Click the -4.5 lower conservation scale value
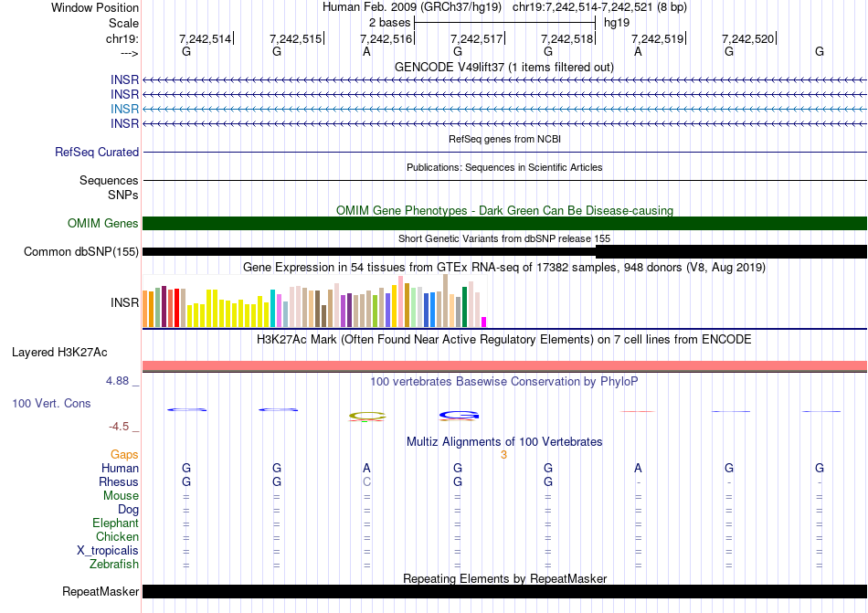This screenshot has height=613, width=868. tap(119, 427)
